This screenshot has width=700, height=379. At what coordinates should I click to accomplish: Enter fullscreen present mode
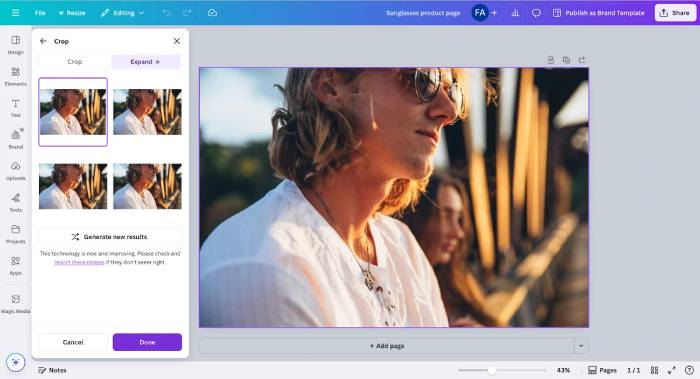click(672, 370)
